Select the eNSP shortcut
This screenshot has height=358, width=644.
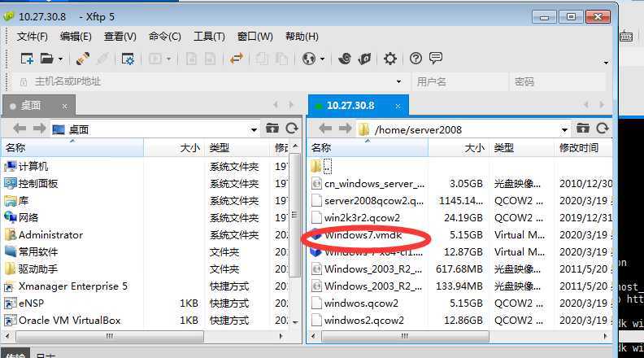(24, 303)
